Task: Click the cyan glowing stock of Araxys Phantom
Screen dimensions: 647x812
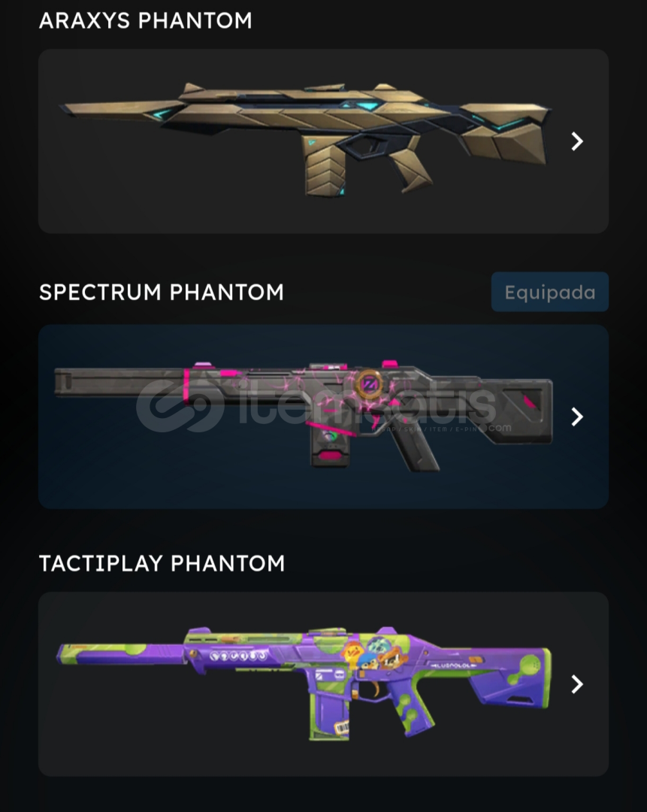Action: (x=505, y=132)
